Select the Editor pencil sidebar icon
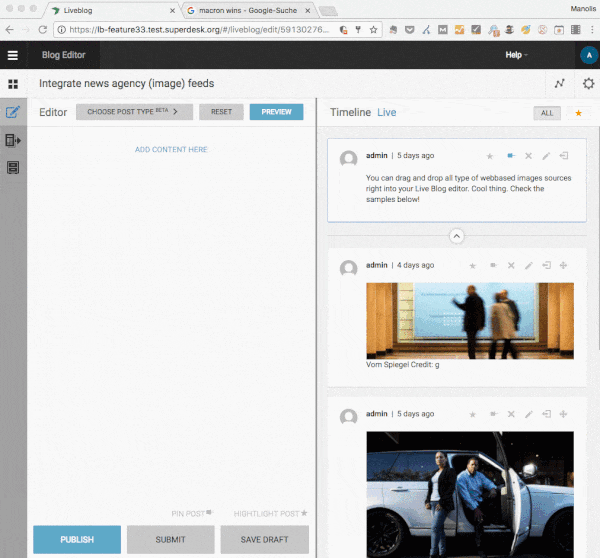Image resolution: width=600 pixels, height=558 pixels. pyautogui.click(x=13, y=112)
